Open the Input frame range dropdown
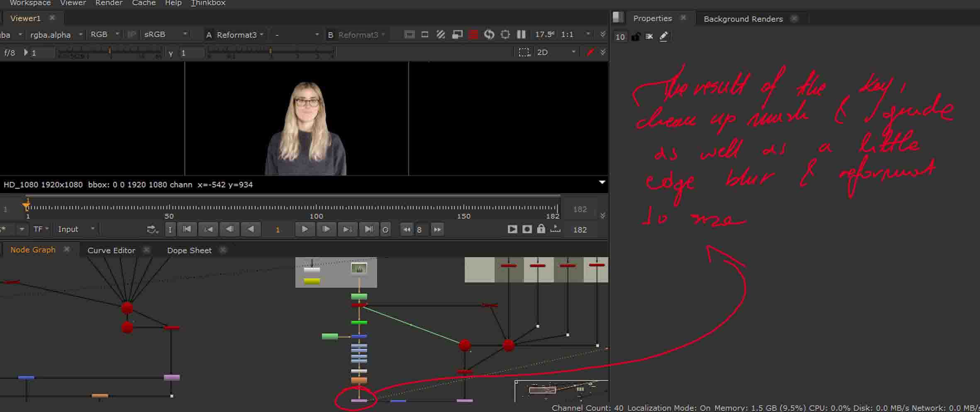 tap(76, 229)
